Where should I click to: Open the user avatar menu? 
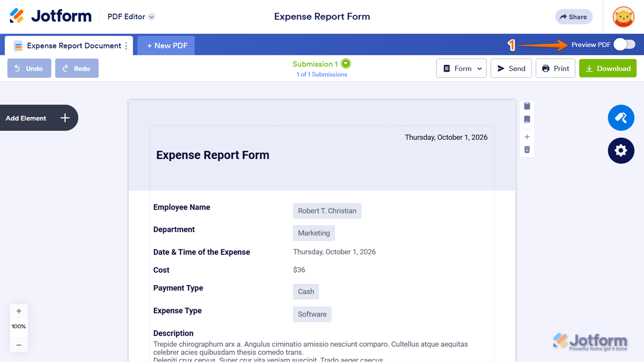[x=623, y=17]
